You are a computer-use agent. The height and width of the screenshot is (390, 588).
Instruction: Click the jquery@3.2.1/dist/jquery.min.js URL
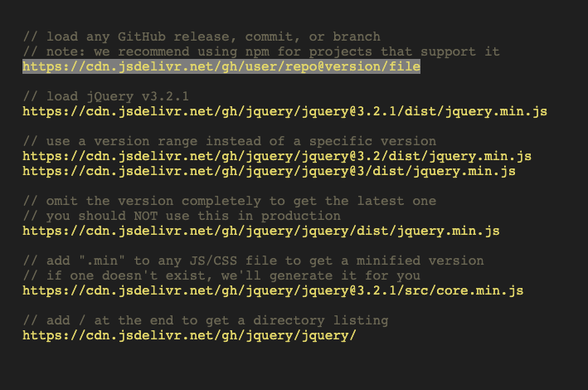pyautogui.click(x=284, y=111)
